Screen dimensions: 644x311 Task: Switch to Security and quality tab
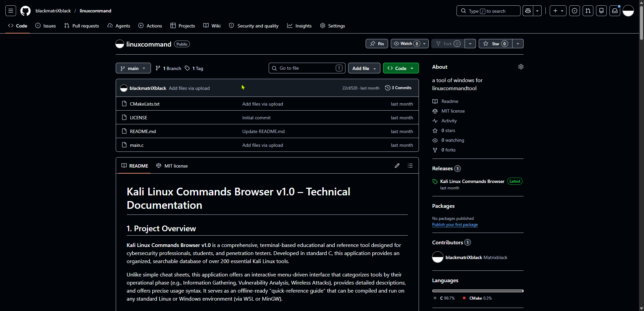(x=254, y=26)
